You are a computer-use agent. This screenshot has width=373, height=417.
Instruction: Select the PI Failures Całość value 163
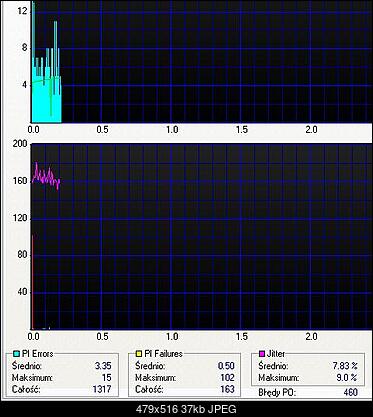click(227, 389)
